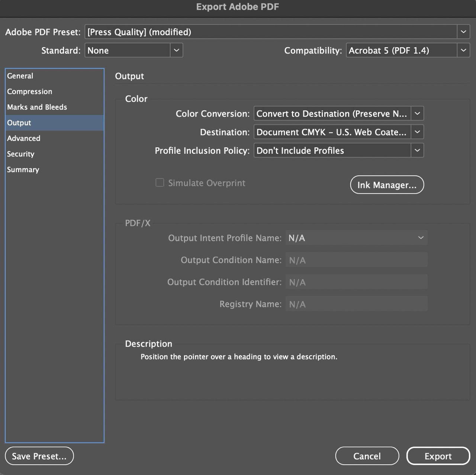Screen dimensions: 476x475
Task: Click the Description text about positioning the pointer
Action: (x=239, y=357)
